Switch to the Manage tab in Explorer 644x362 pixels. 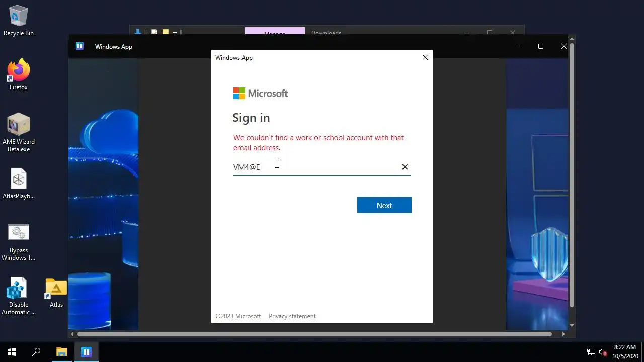coord(275,32)
